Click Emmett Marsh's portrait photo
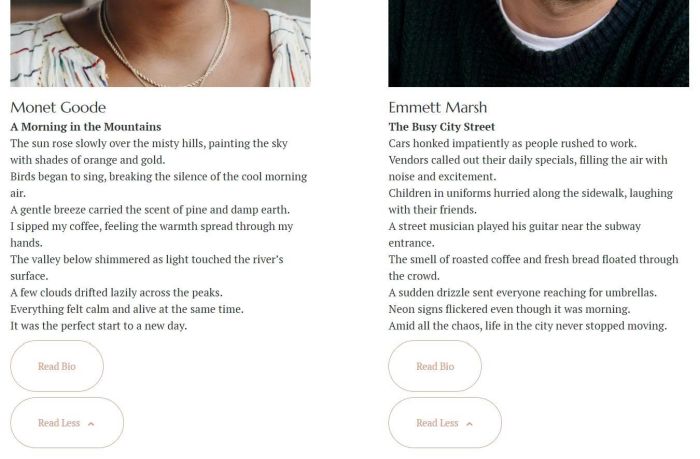700x459 pixels. (538, 43)
